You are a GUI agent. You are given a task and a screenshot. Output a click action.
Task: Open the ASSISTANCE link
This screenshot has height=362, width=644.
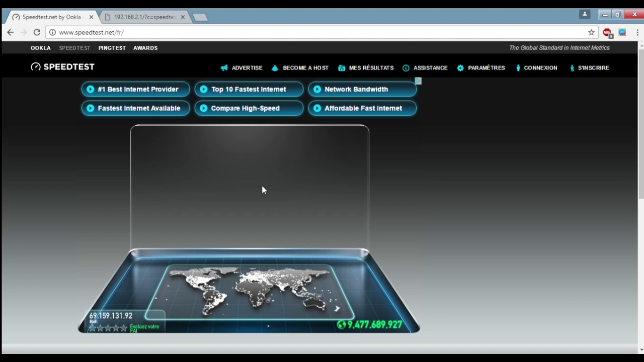[x=431, y=68]
